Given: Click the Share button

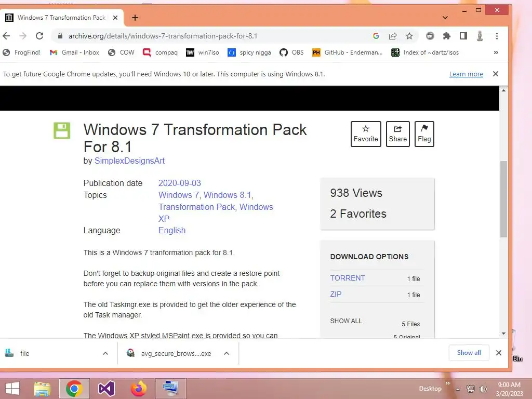Looking at the screenshot, I should [x=397, y=134].
